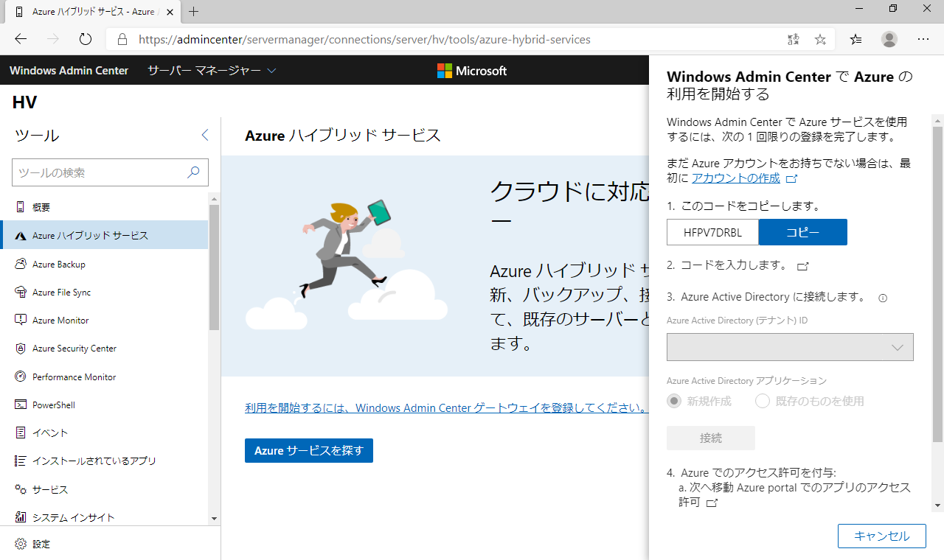Viewport: 944px width, 560px height.
Task: Click the side panel scrollbar down arrow
Action: pyautogui.click(x=938, y=505)
